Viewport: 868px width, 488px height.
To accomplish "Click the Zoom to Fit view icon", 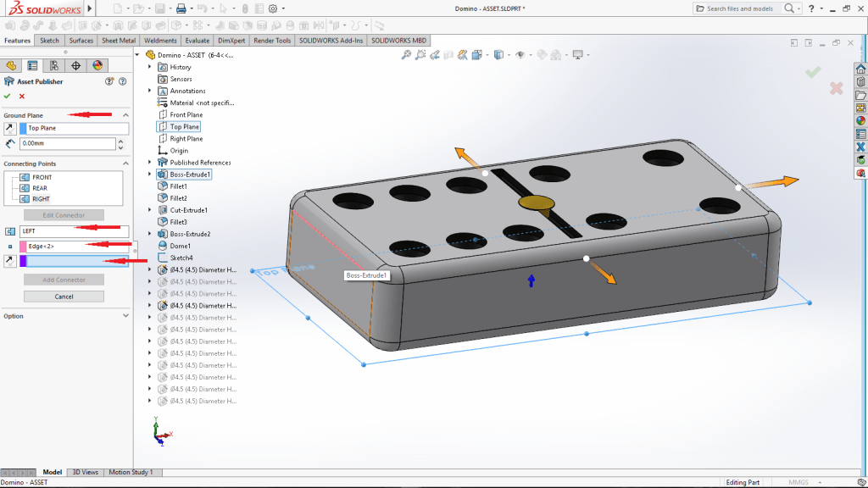I will [407, 55].
